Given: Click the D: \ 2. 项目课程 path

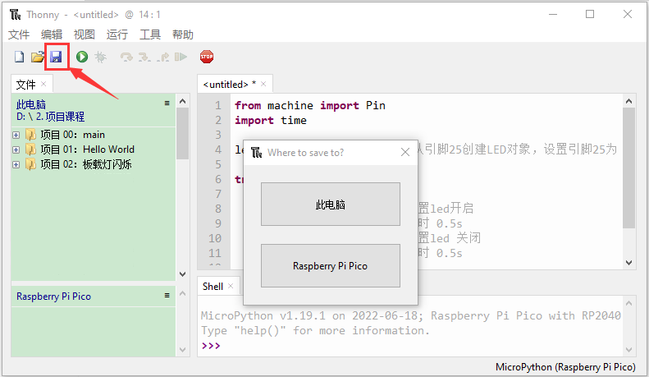Looking at the screenshot, I should [50, 117].
